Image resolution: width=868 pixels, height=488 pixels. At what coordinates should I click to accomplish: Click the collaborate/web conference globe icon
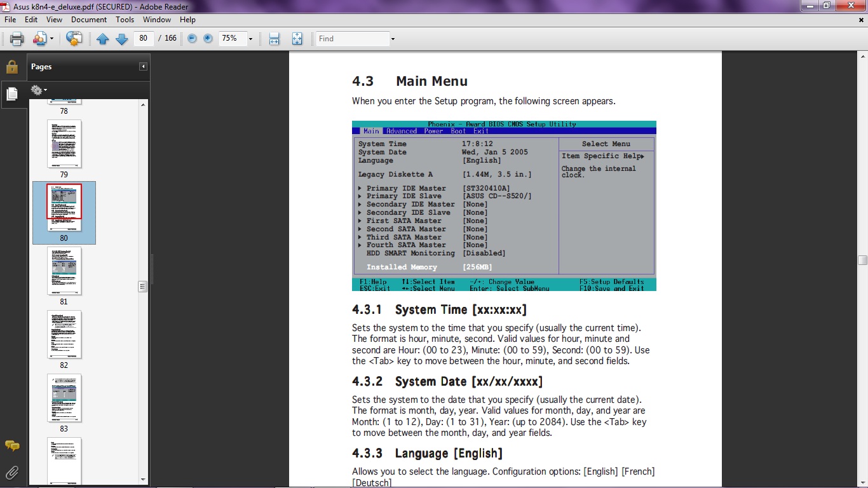click(74, 39)
